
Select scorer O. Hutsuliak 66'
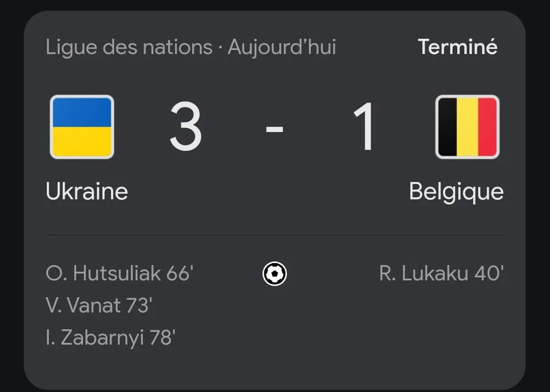pyautogui.click(x=120, y=273)
